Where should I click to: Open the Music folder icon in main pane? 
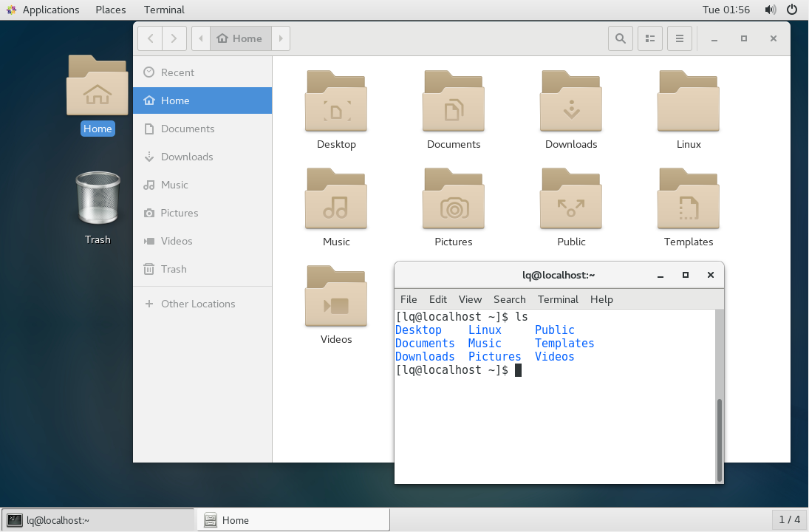[336, 199]
